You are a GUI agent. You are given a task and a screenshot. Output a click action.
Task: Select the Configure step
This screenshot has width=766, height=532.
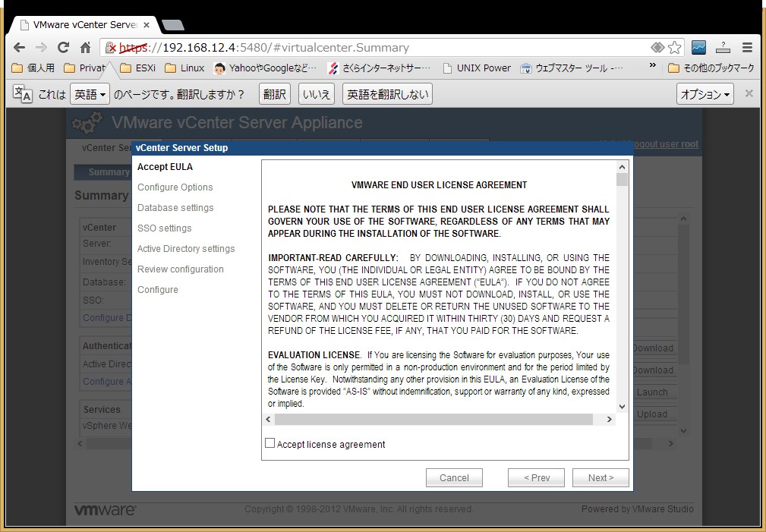(157, 290)
